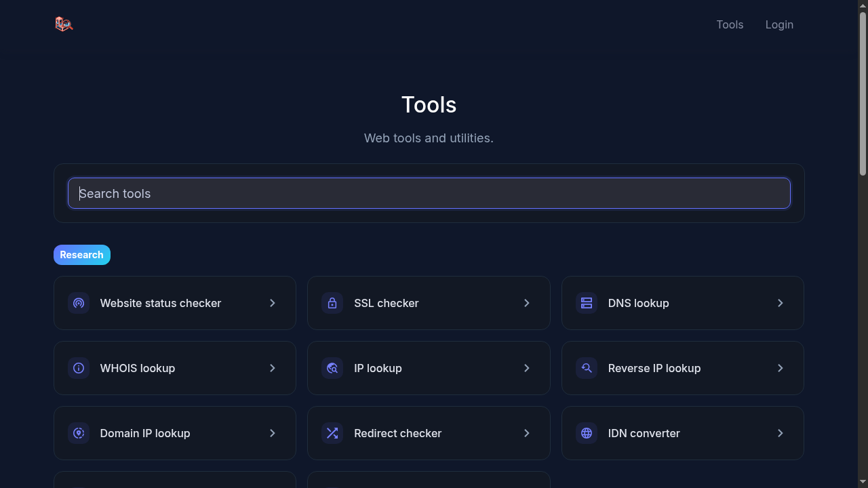Click the Reverse IP lookup label
The image size is (868, 488).
[654, 368]
